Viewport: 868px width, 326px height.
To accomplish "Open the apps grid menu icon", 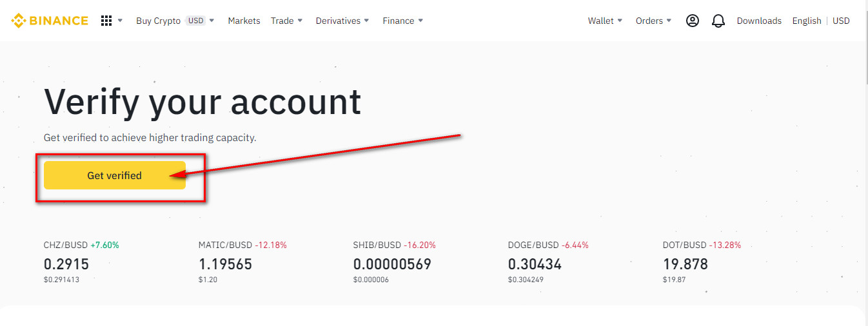I will pos(106,21).
